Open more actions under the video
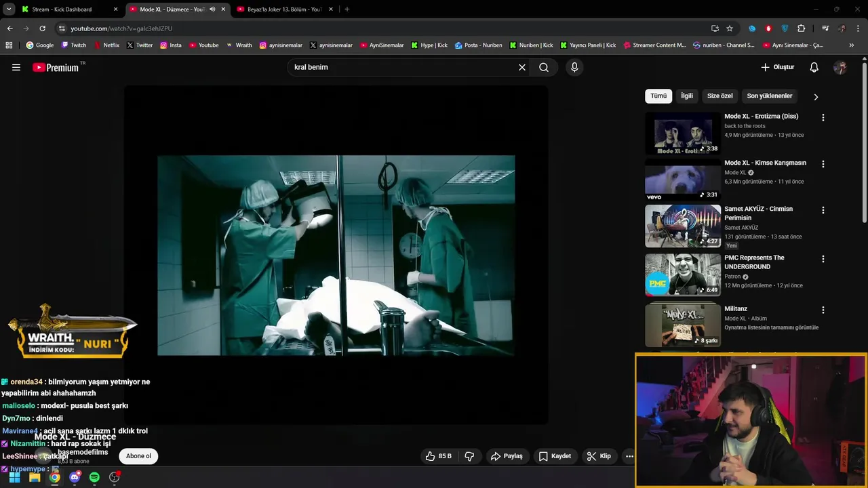The image size is (868, 488). [629, 456]
